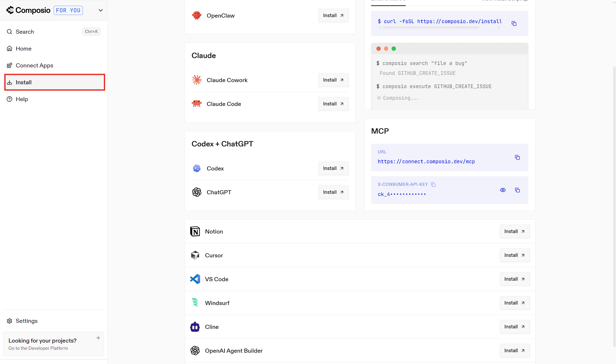Open the Search field in the sidebar
Image resolution: width=616 pixels, height=364 pixels.
[54, 32]
